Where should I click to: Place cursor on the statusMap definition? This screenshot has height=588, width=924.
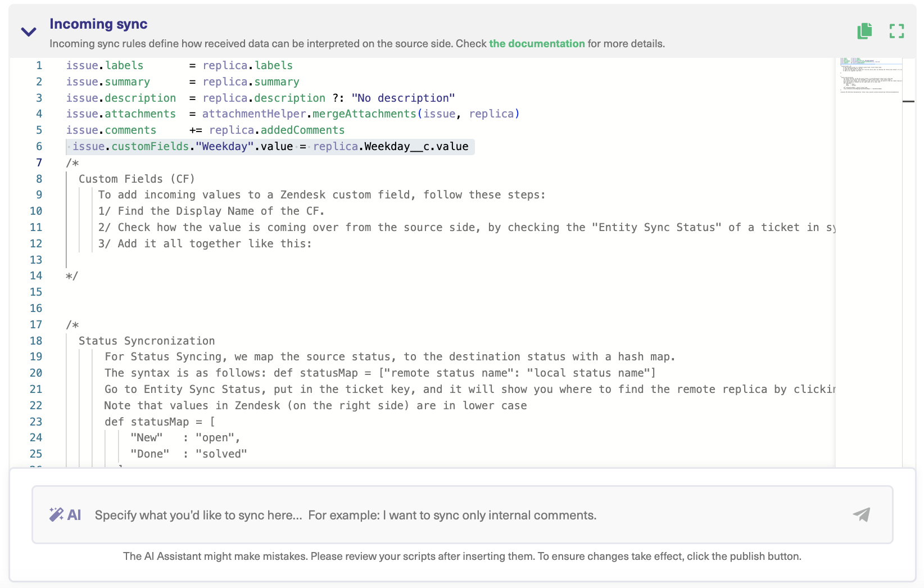point(160,422)
